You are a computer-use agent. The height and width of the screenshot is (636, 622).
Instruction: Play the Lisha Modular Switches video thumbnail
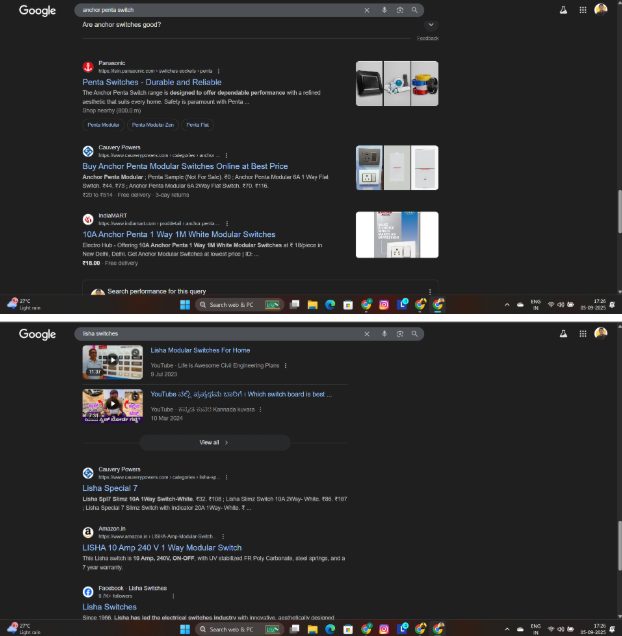pos(113,362)
